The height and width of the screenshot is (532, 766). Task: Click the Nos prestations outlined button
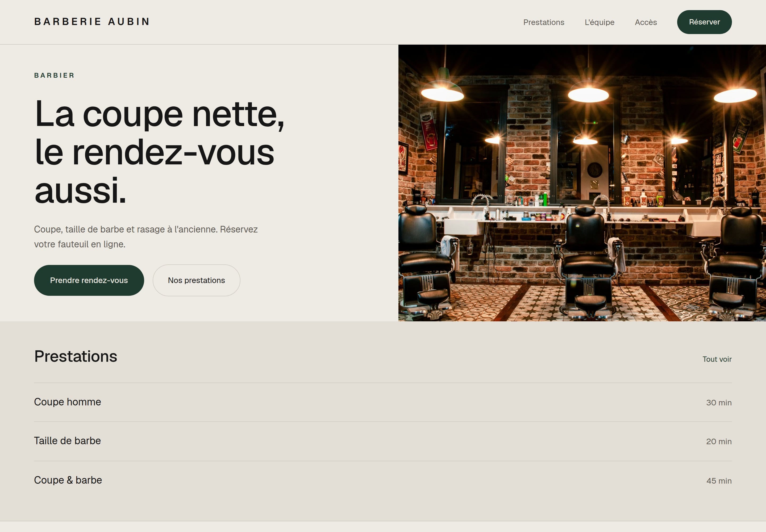pos(196,280)
